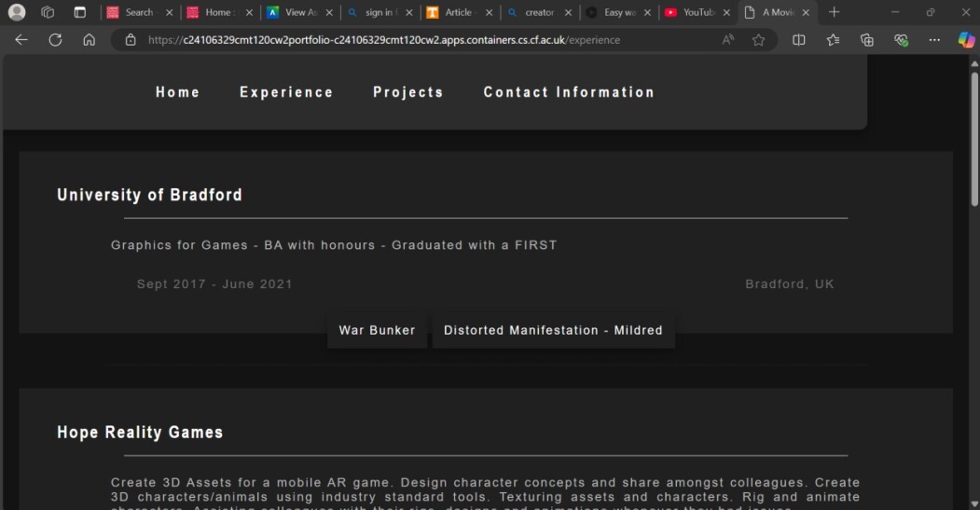Open the browser profile avatar
The image size is (980, 510).
17,12
